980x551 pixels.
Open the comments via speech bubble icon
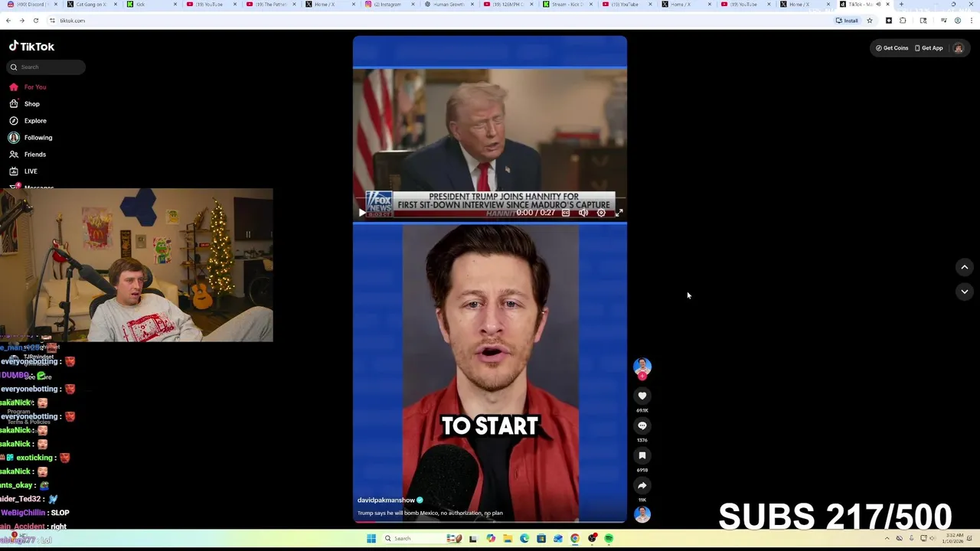pos(642,425)
